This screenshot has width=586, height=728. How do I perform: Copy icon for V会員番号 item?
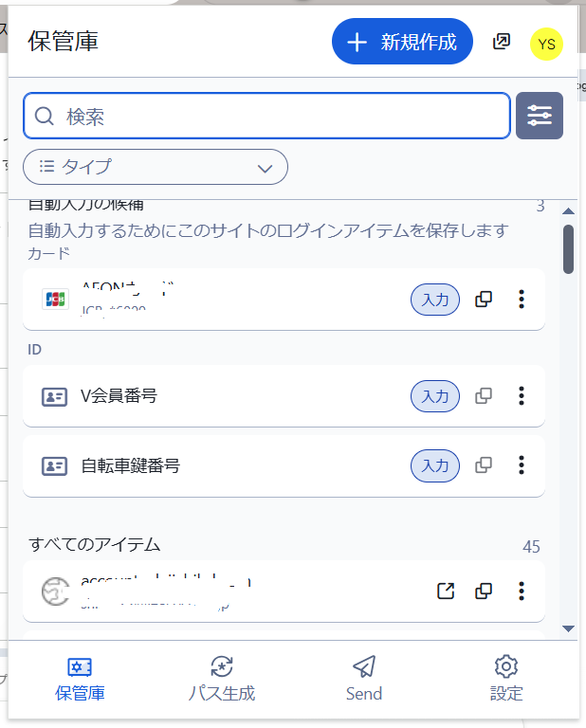tap(484, 396)
